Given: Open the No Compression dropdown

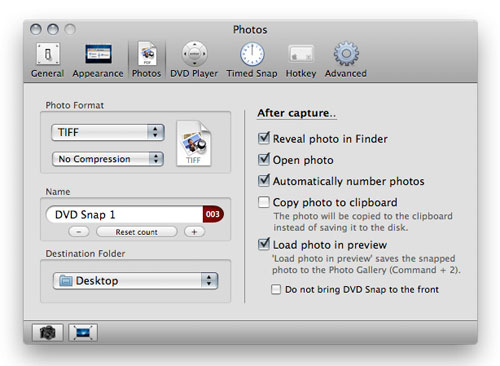Looking at the screenshot, I should coord(108,159).
